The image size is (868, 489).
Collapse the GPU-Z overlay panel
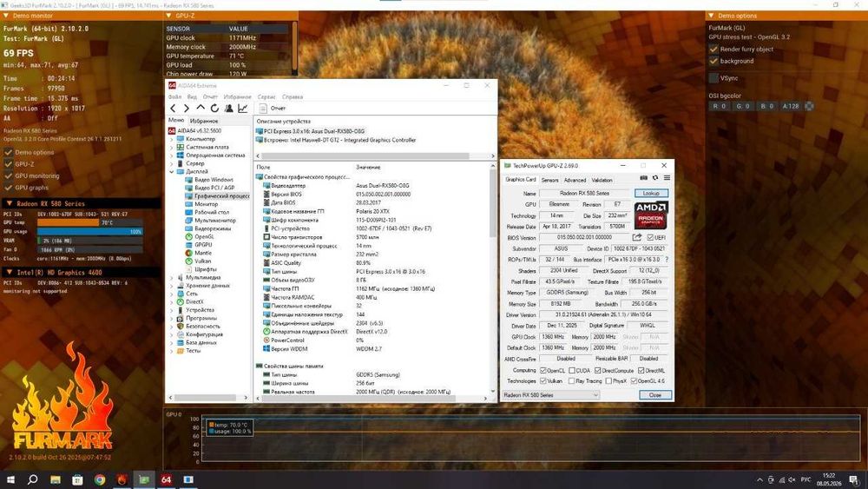169,16
